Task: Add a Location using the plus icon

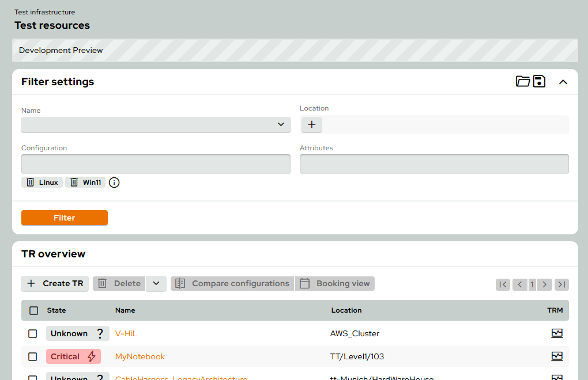Action: tap(311, 124)
